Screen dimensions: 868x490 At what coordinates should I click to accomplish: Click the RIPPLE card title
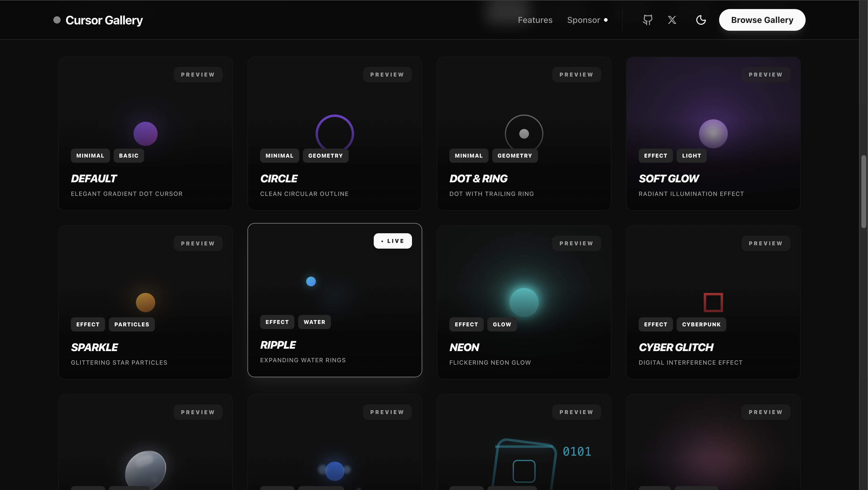pos(278,345)
